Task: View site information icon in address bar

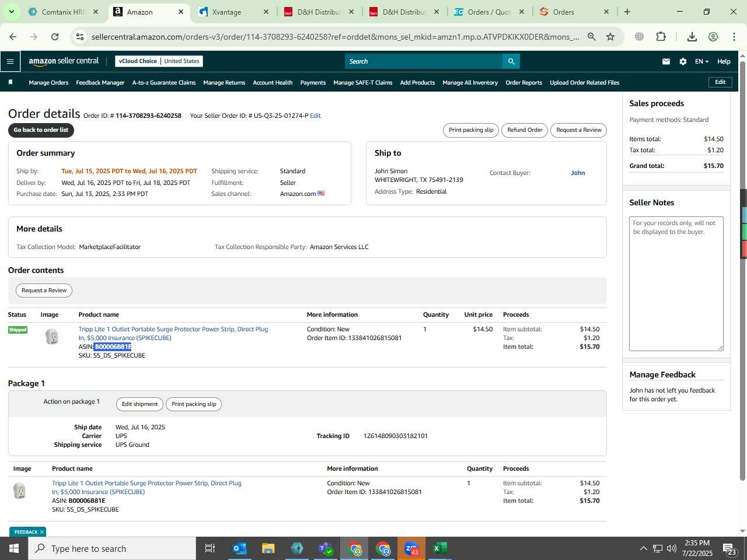Action: pos(80,37)
